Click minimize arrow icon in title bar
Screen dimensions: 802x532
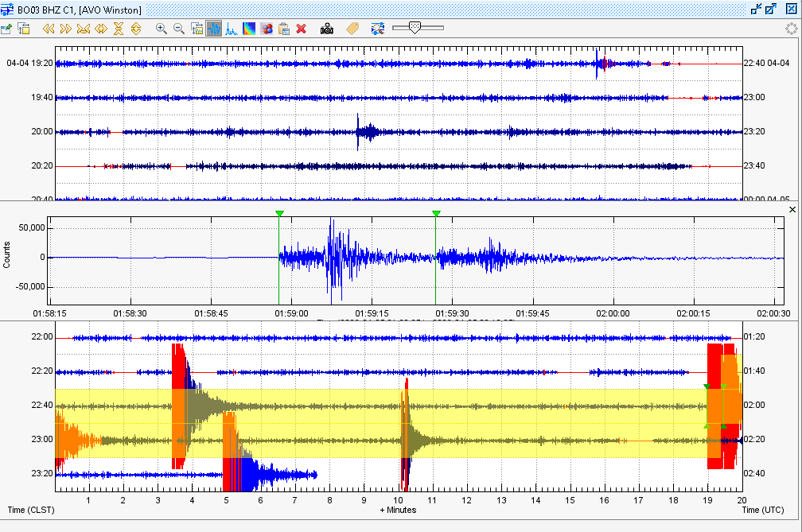756,9
